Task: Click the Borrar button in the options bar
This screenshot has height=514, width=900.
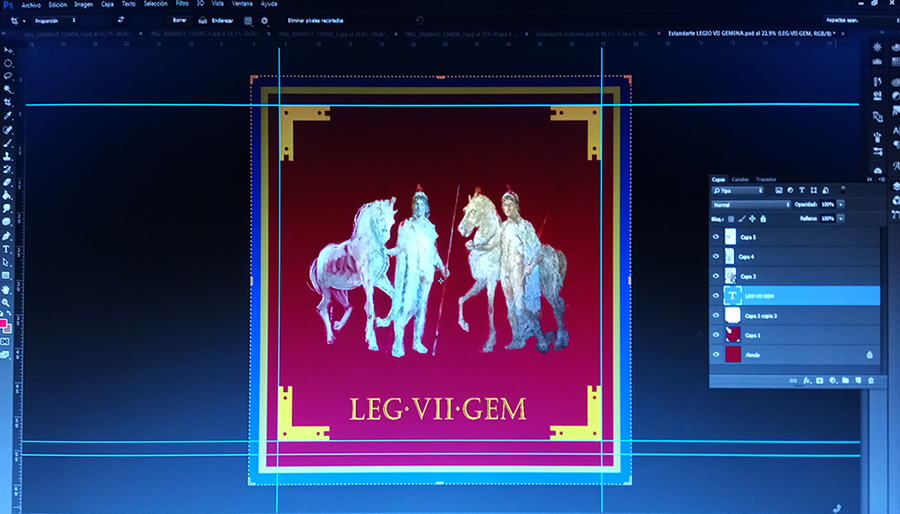Action: pos(179,19)
